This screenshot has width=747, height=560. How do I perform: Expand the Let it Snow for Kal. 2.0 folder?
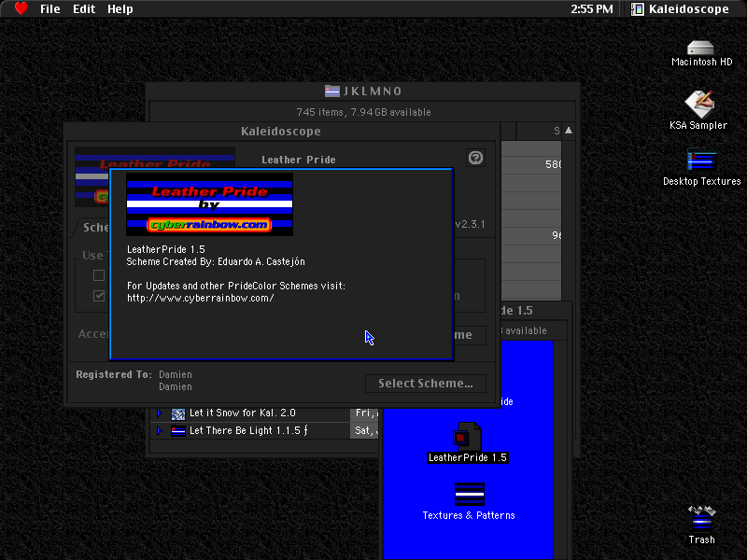pos(160,413)
